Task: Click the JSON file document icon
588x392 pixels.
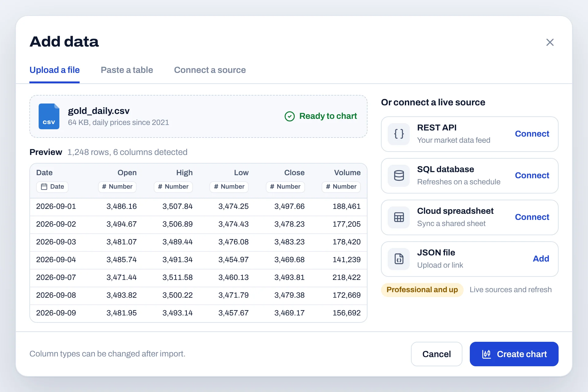Action: click(x=399, y=259)
